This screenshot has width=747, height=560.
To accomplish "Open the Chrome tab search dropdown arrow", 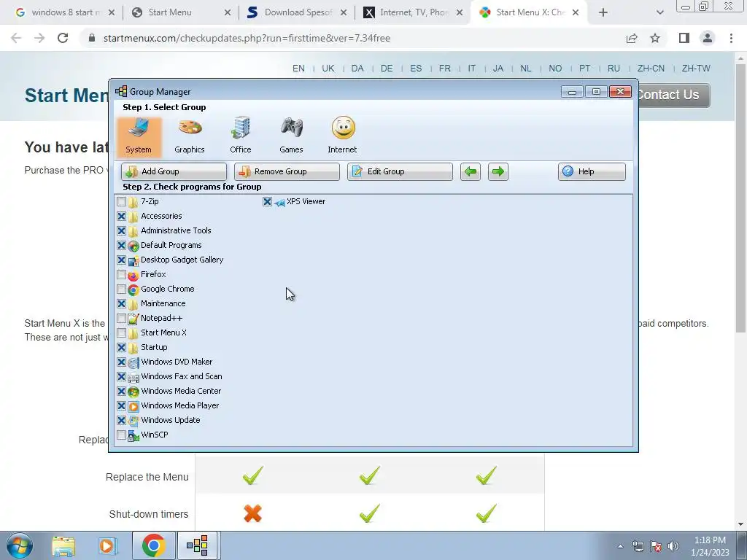I will 659,13.
